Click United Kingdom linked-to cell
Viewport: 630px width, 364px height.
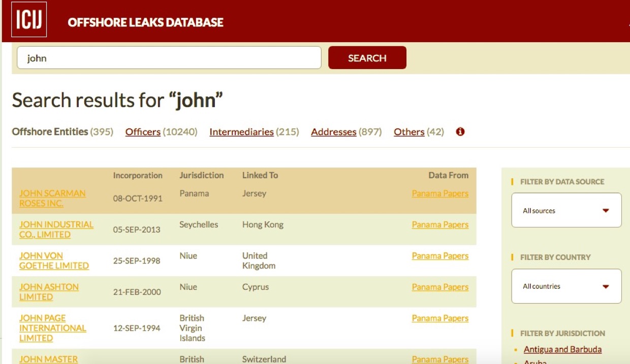[x=259, y=260]
